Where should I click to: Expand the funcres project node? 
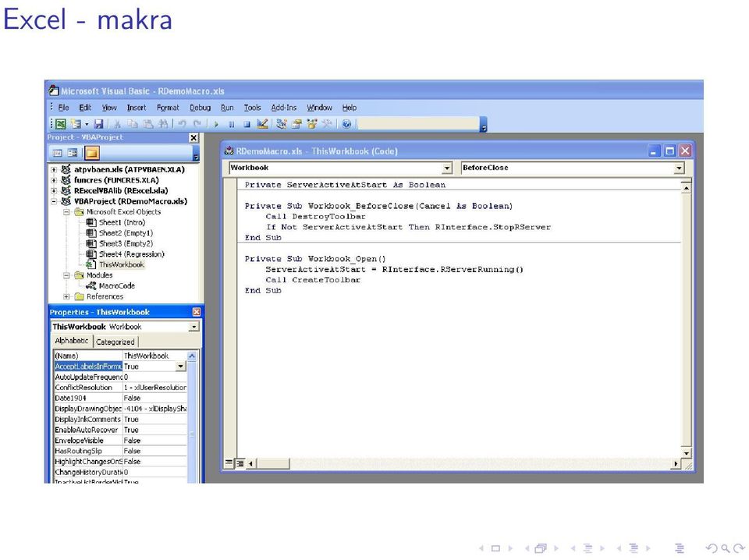(54, 180)
